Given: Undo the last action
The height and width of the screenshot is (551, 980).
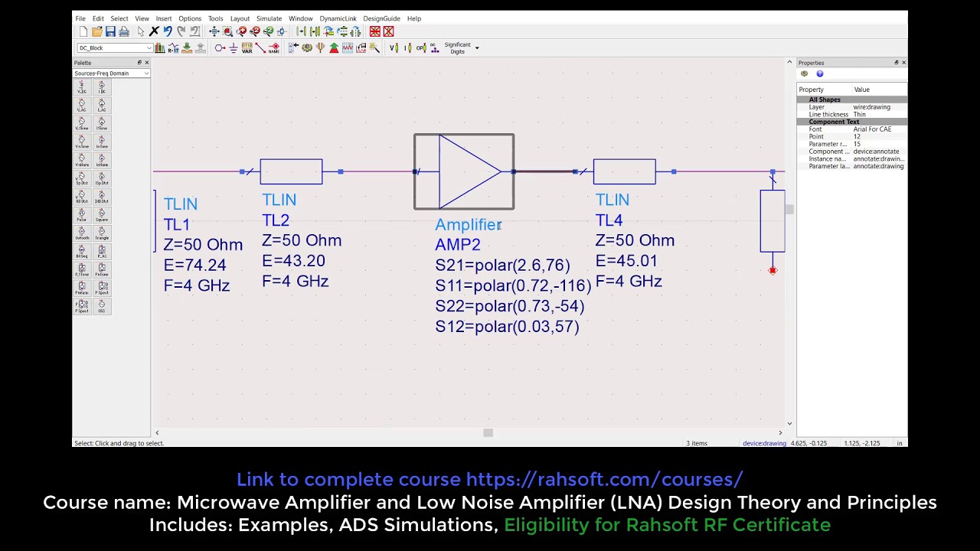Looking at the screenshot, I should click(x=167, y=31).
